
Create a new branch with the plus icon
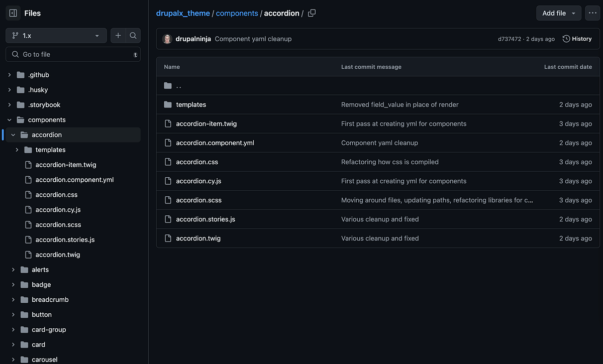click(x=118, y=36)
